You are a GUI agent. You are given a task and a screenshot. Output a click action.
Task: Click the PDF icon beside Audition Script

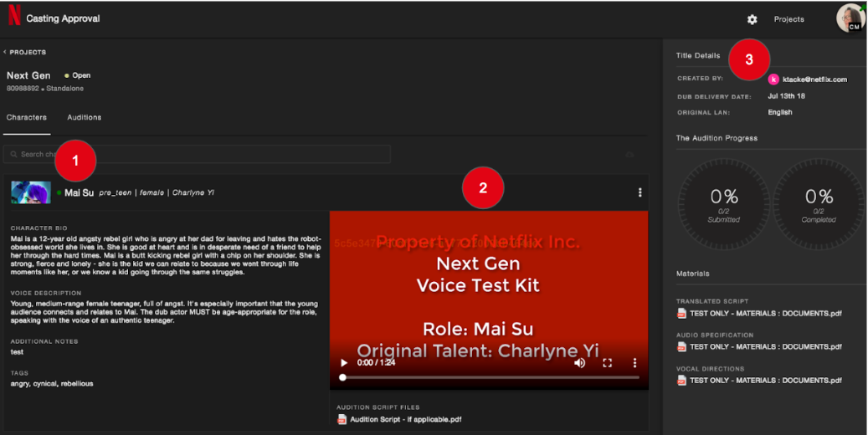342,419
